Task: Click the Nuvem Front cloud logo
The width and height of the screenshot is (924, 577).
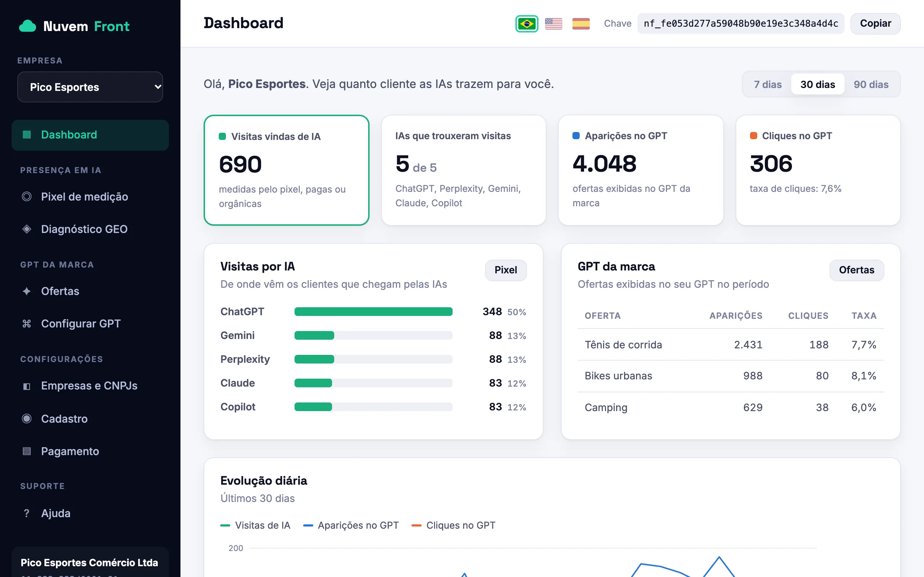Action: click(x=27, y=26)
